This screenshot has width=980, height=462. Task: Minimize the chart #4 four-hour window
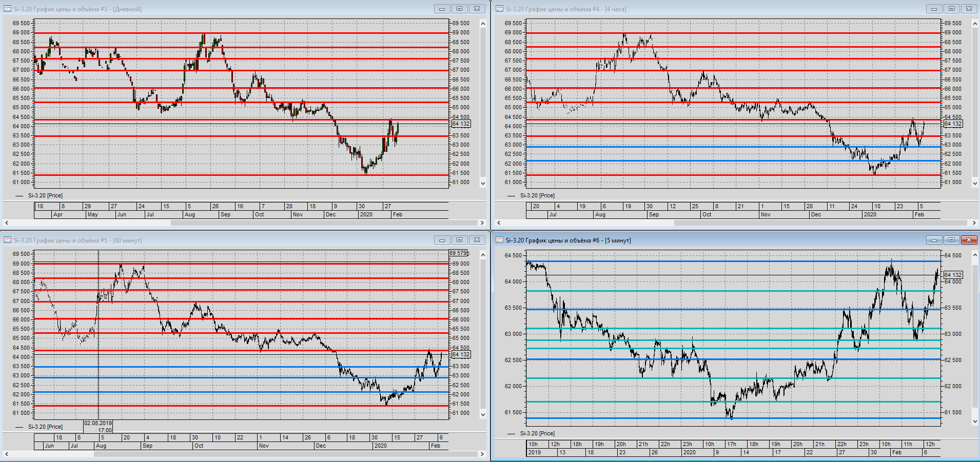(x=934, y=9)
